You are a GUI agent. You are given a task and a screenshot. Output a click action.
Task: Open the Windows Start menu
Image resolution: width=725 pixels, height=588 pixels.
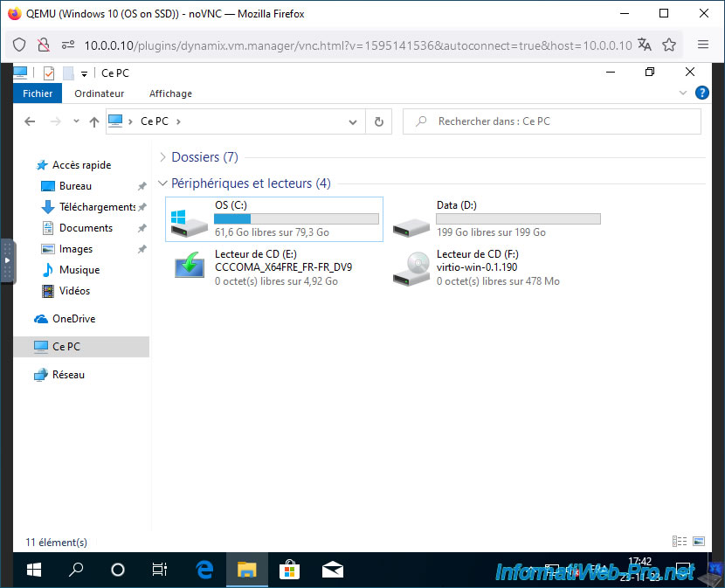pyautogui.click(x=34, y=570)
